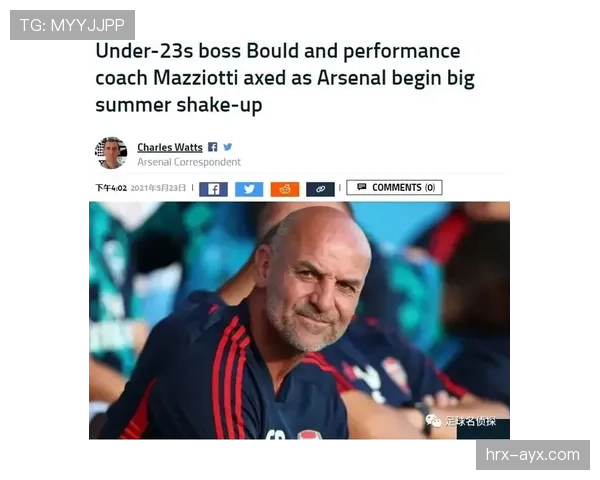Click the Arsenal Correspondent subtitle
This screenshot has height=480, width=600.
[189, 162]
